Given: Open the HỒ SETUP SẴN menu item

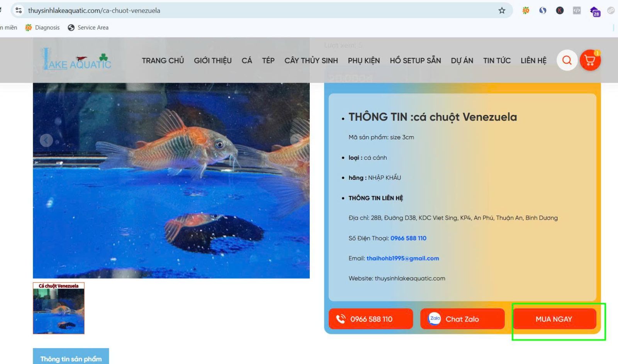Looking at the screenshot, I should 415,61.
